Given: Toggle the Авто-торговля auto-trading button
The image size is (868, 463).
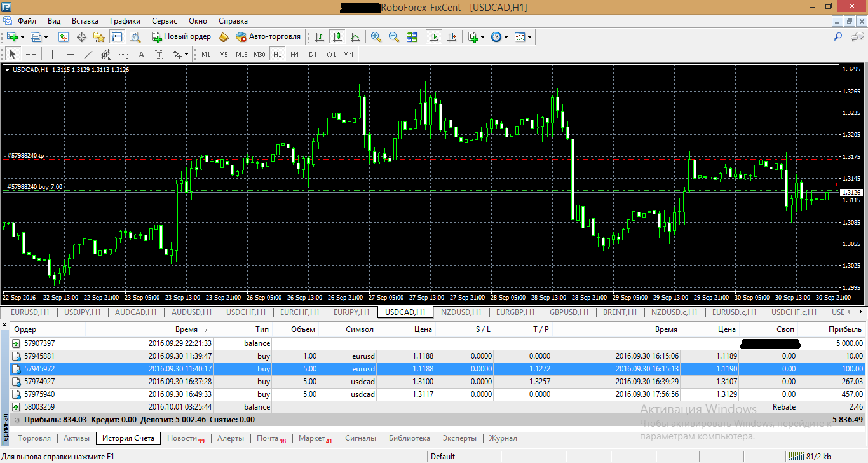Looking at the screenshot, I should [268, 37].
